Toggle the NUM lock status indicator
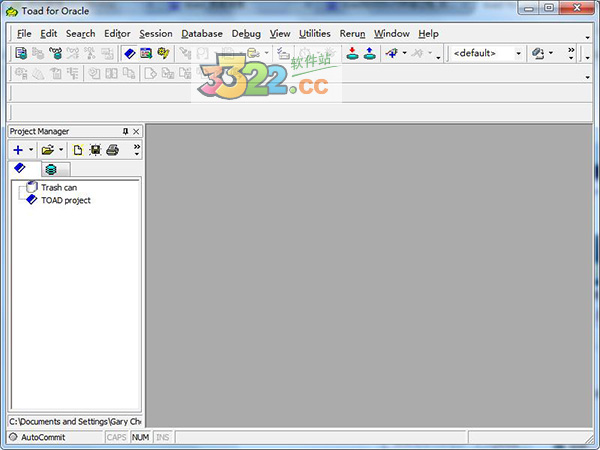Image resolution: width=600 pixels, height=450 pixels. pos(140,437)
